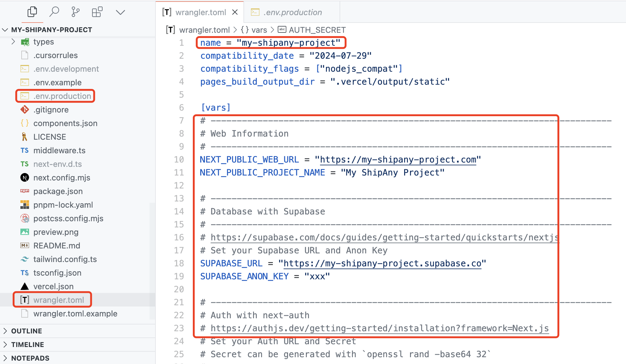
Task: Open next.config.mjs in the explorer
Action: (61, 178)
